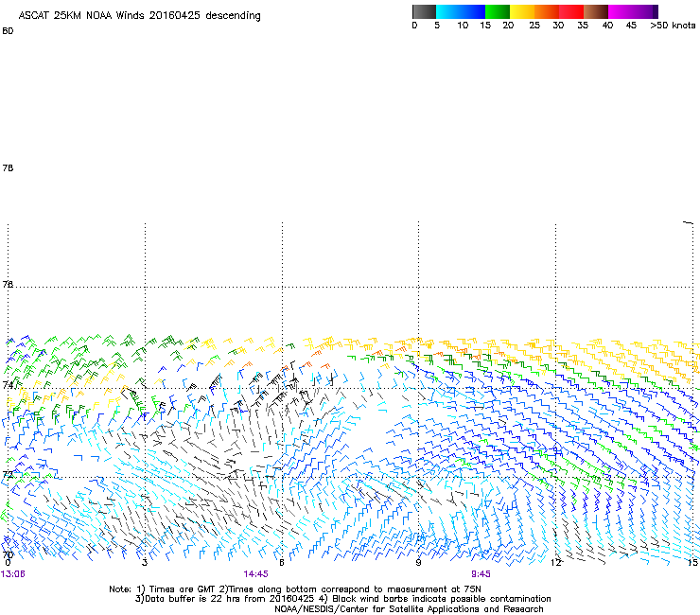Select the 74 latitude label on left axis
This screenshot has height=615, width=700.
pos(8,384)
